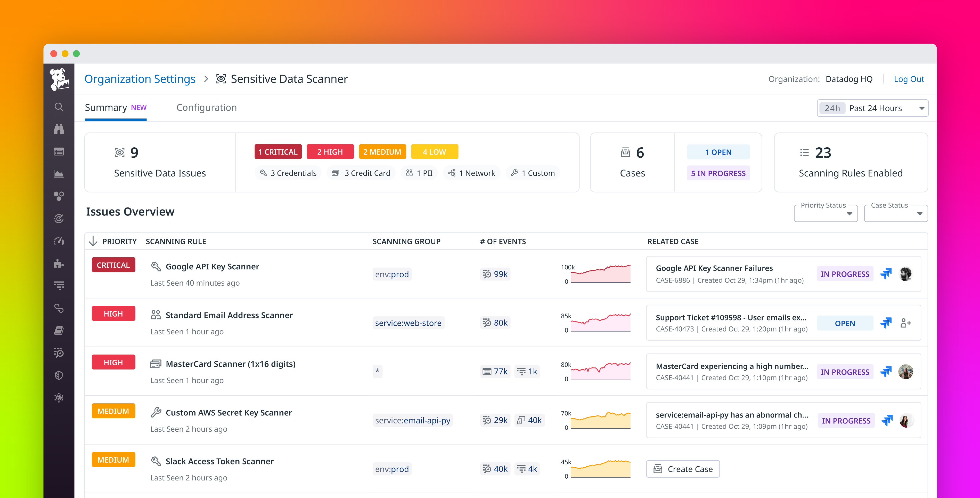Switch to the Configuration tab

pyautogui.click(x=206, y=107)
